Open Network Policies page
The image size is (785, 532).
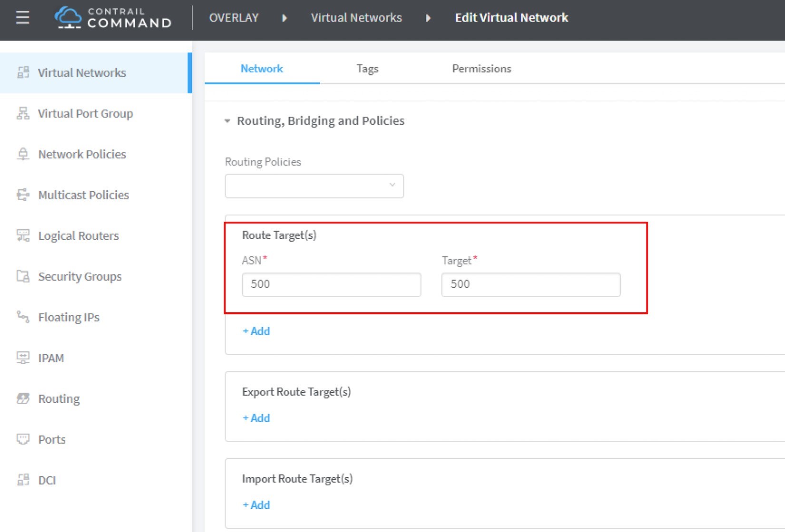pyautogui.click(x=82, y=154)
